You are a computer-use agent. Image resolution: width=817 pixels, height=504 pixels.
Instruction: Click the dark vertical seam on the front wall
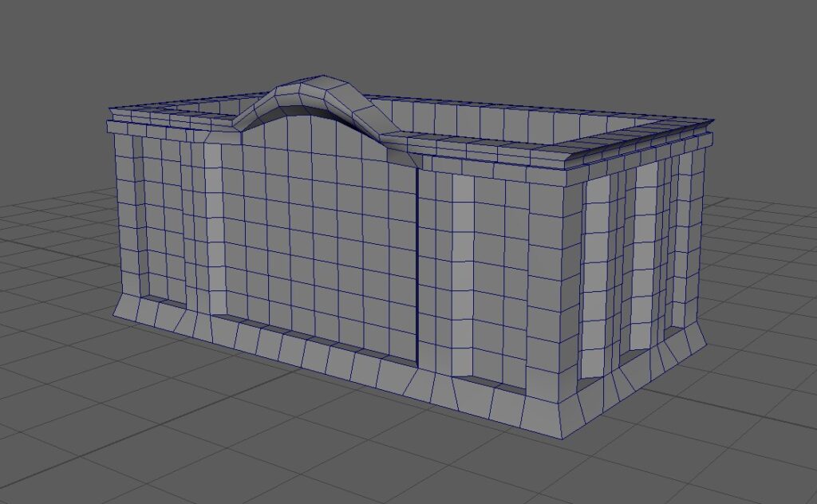(x=416, y=267)
